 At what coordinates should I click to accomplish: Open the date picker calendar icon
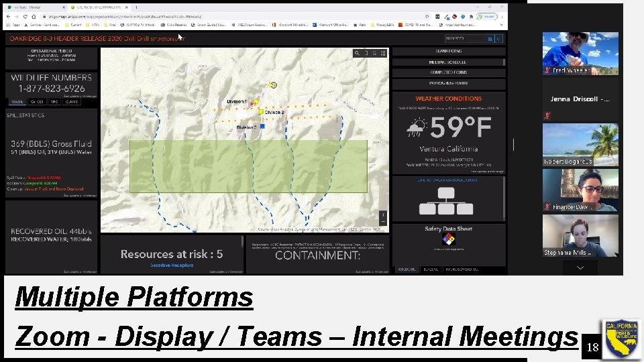tap(490, 39)
